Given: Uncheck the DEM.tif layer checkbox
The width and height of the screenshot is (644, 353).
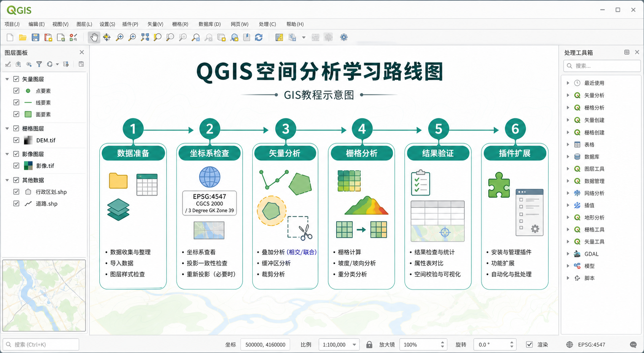Looking at the screenshot, I should point(16,140).
